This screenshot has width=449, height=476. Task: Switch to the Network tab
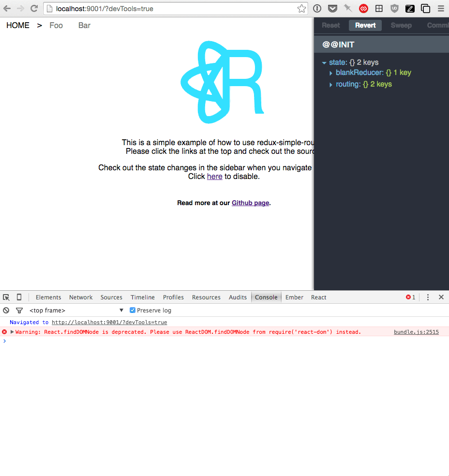click(x=81, y=297)
